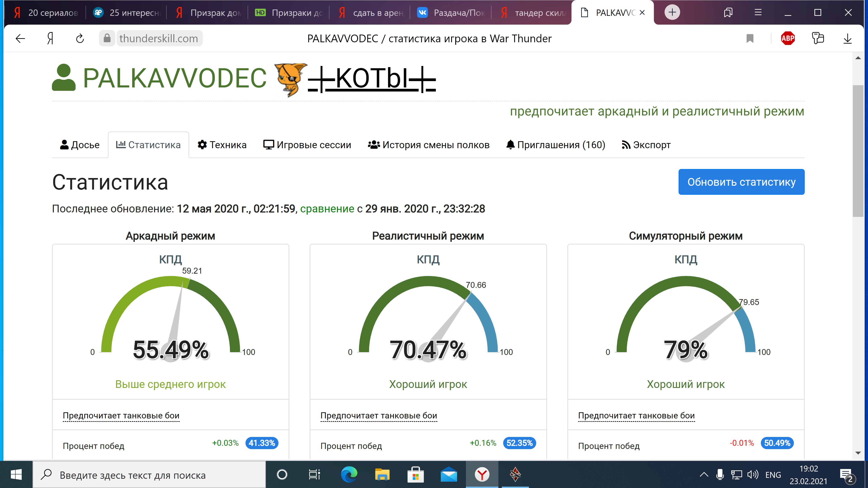Click Предпочитает танковые бои under Реалистичный режим
The width and height of the screenshot is (868, 488).
point(379,416)
